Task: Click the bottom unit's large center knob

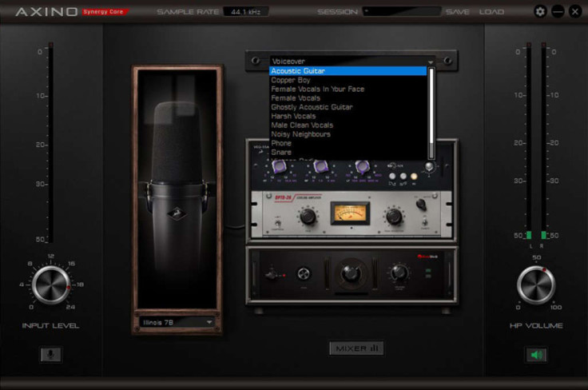Action: click(351, 274)
